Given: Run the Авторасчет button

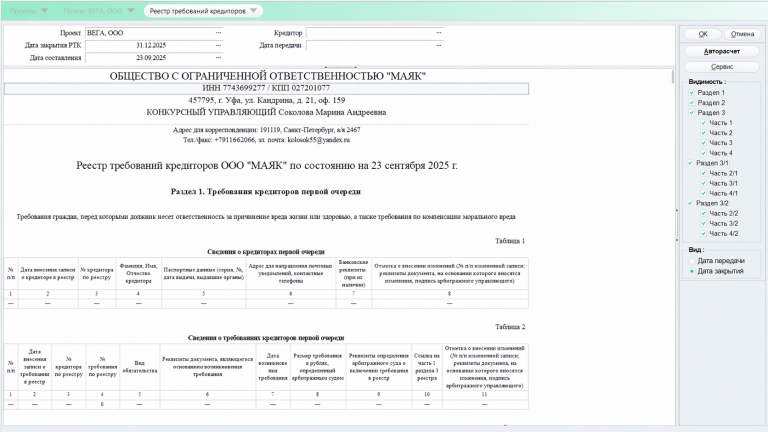Looking at the screenshot, I should coord(722,51).
